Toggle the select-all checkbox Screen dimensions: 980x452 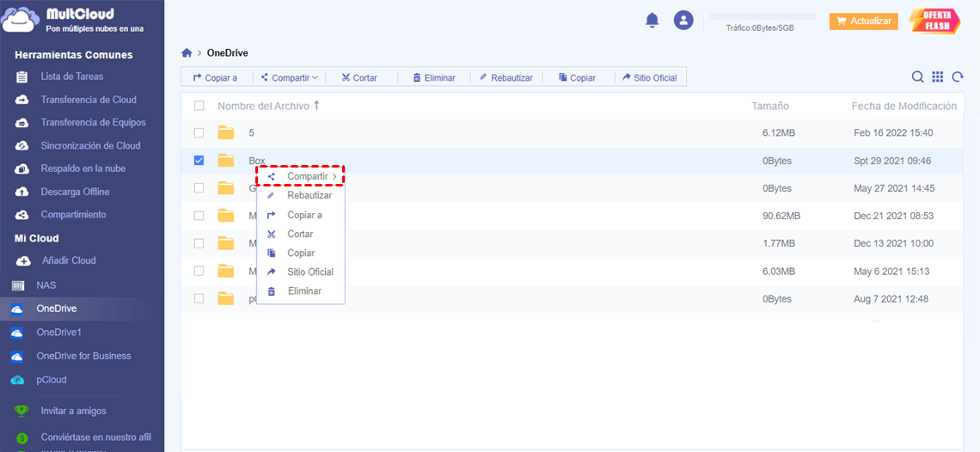point(199,106)
